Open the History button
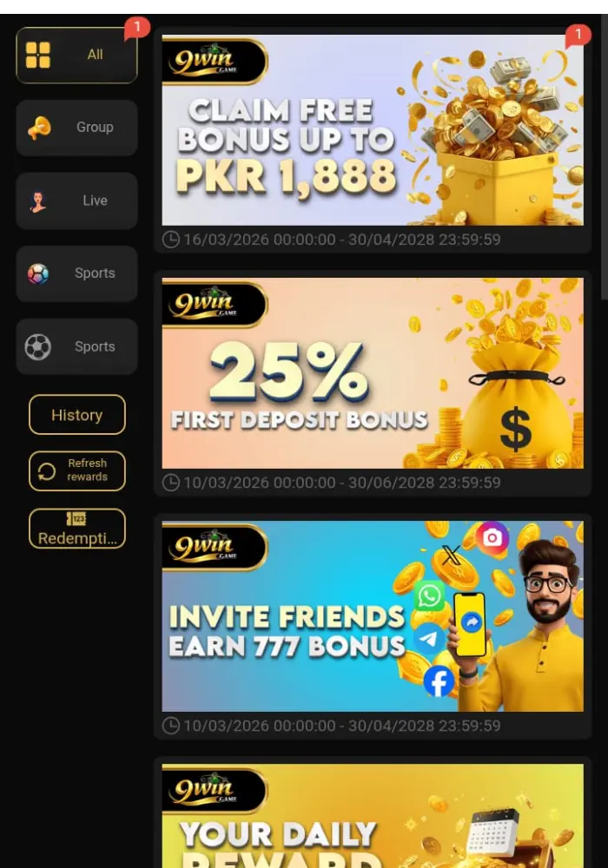The width and height of the screenshot is (608, 868). coord(77,415)
